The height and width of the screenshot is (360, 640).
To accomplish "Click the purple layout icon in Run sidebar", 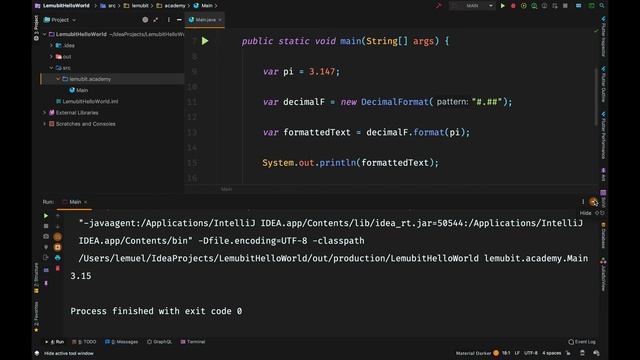I will (x=46, y=270).
